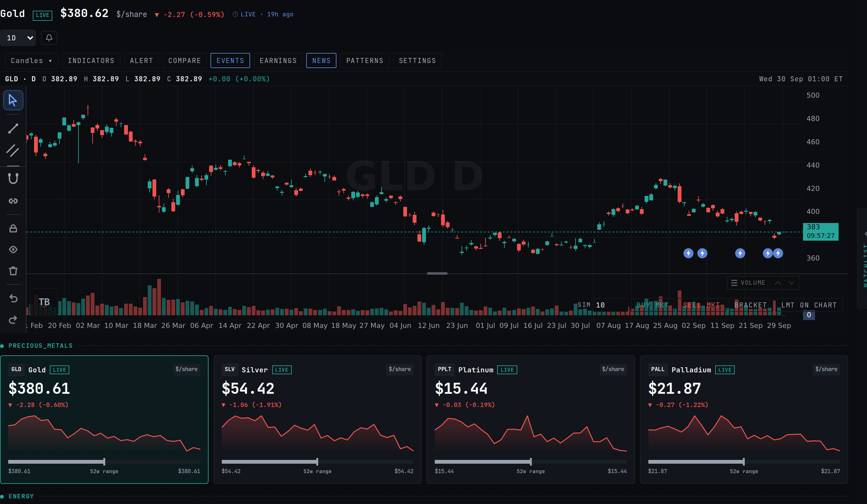
Task: Click the COMPARE button
Action: (185, 60)
